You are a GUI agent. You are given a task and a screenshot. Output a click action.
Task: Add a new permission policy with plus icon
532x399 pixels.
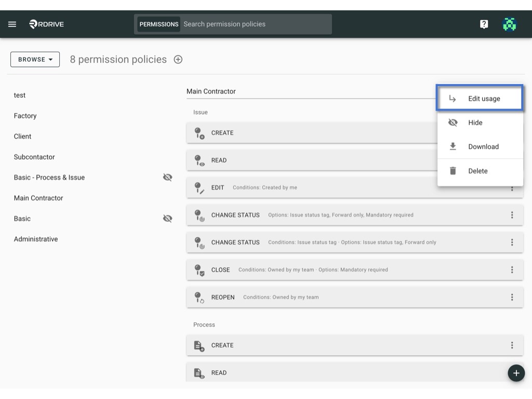click(178, 59)
